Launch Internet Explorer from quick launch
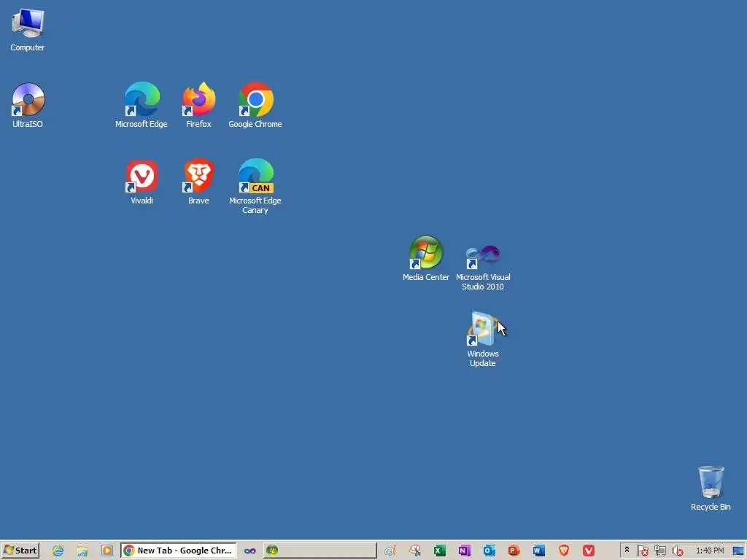 coord(58,551)
